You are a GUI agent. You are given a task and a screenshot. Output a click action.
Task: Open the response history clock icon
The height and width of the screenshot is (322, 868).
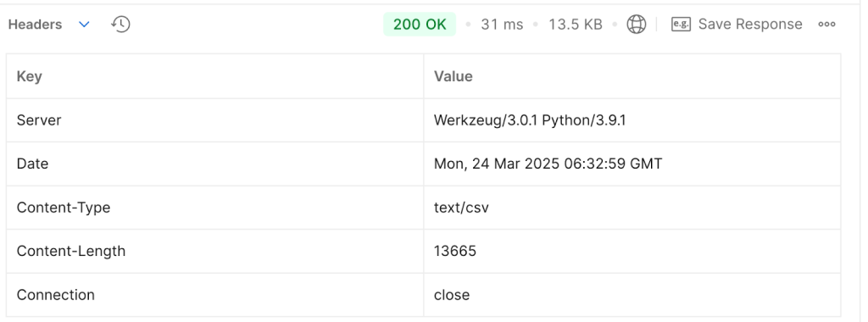120,25
